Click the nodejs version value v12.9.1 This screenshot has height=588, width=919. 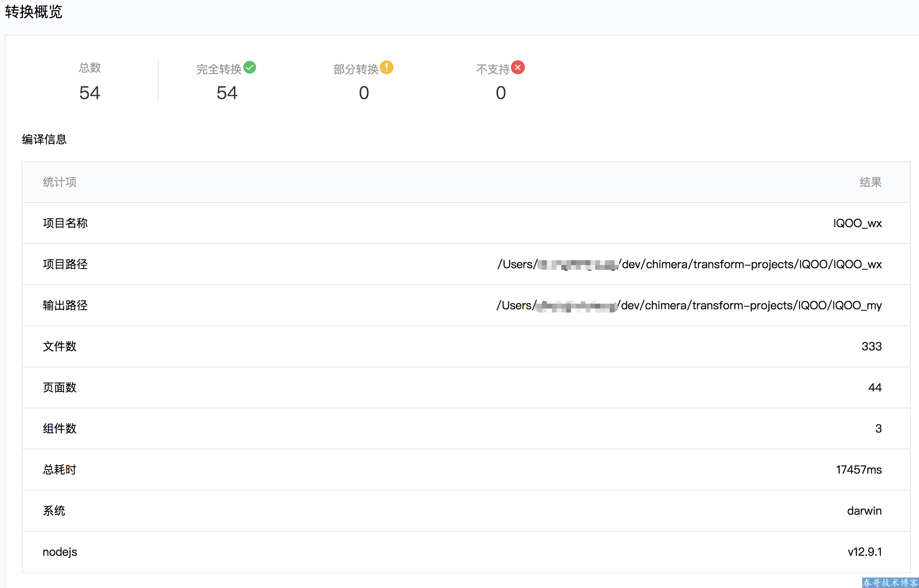pyautogui.click(x=865, y=552)
